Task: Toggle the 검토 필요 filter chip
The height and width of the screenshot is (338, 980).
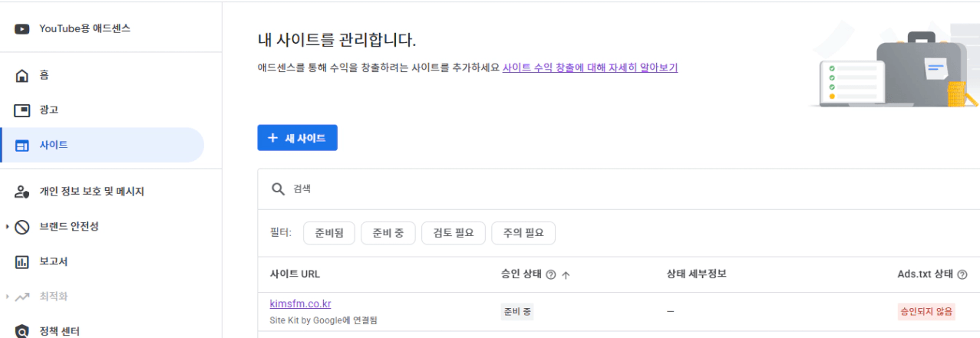Action: pos(453,233)
